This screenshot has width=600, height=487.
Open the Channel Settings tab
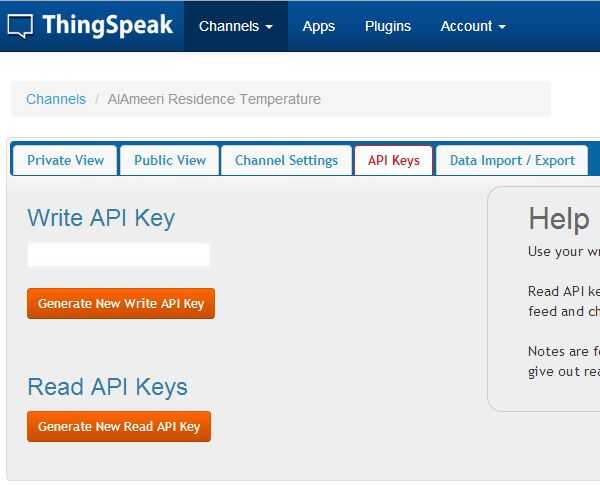pyautogui.click(x=286, y=160)
